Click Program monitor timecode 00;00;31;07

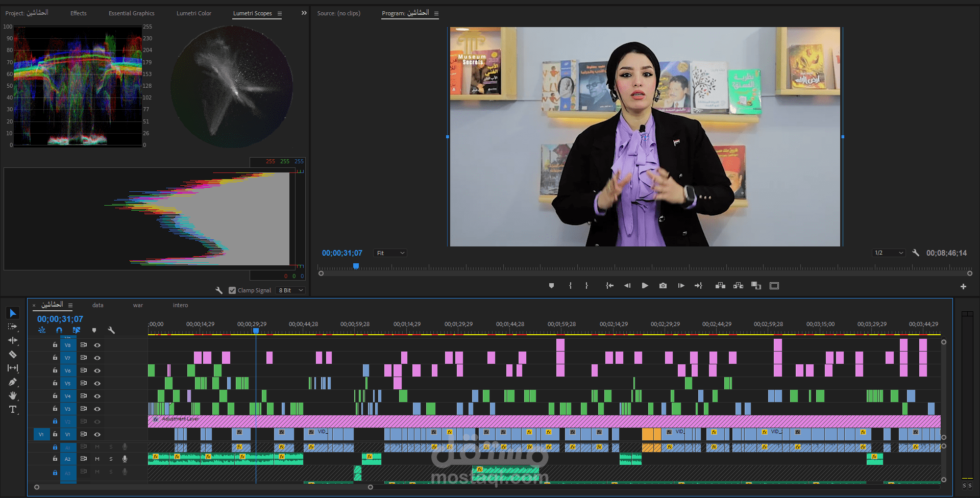tap(342, 253)
